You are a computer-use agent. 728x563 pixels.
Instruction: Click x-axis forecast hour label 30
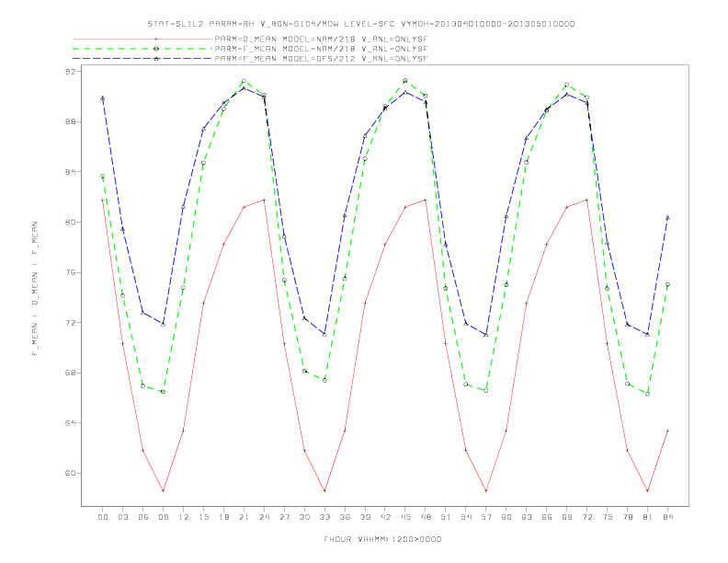pyautogui.click(x=304, y=517)
